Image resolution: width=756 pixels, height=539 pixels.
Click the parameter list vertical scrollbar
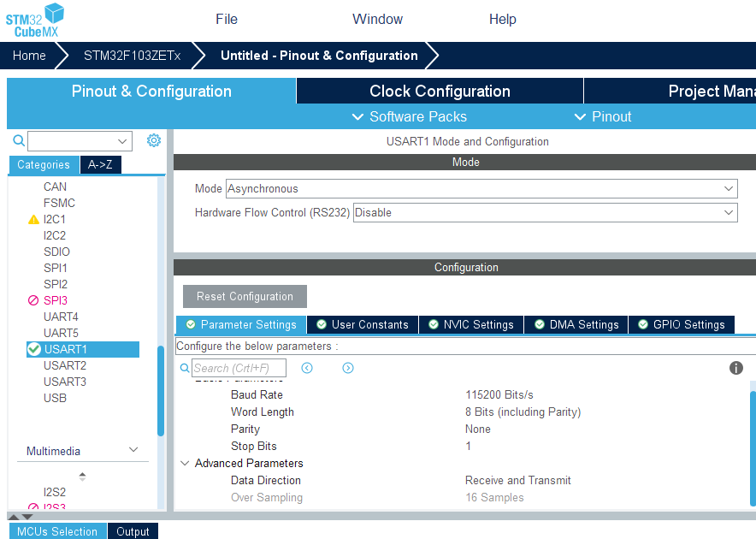pos(753,449)
